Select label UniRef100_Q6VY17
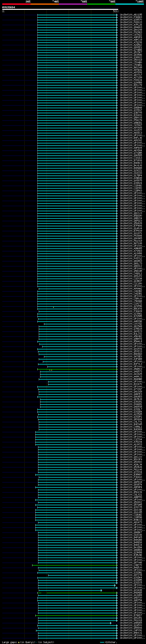Image resolution: width=146 pixels, height=644 pixels. [131, 75]
